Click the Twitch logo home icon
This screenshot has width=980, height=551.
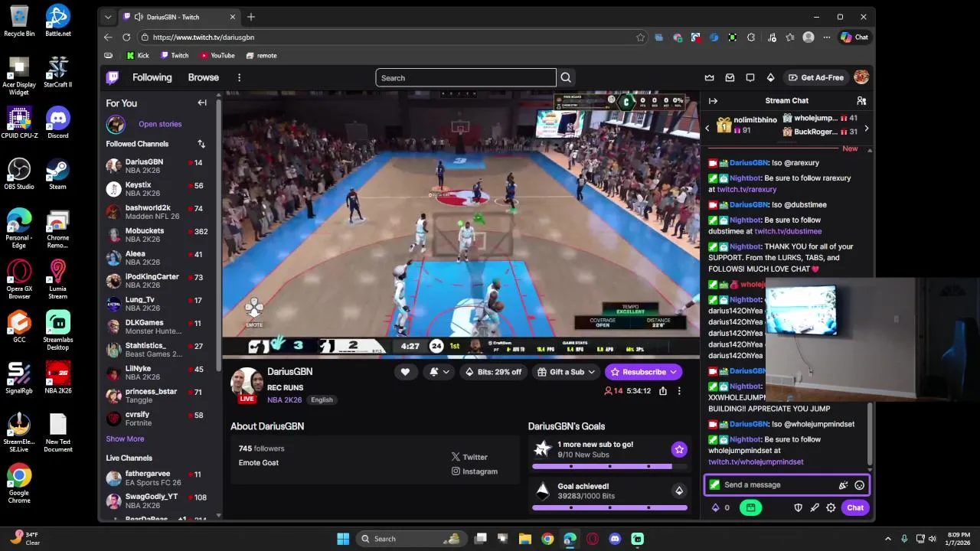pos(113,77)
